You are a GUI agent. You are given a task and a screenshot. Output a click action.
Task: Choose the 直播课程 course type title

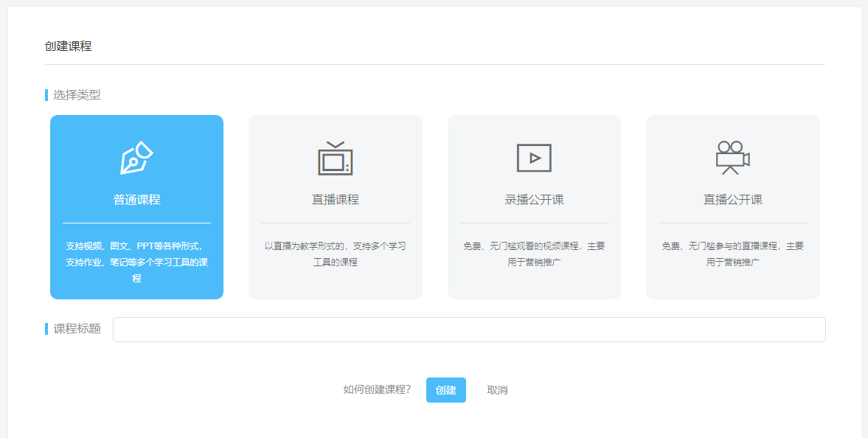pyautogui.click(x=335, y=200)
